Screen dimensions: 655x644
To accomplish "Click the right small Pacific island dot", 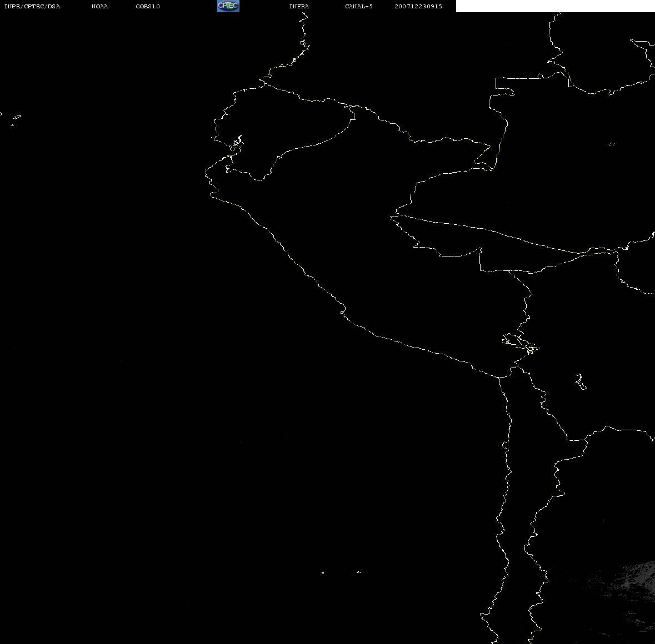I will tap(358, 572).
